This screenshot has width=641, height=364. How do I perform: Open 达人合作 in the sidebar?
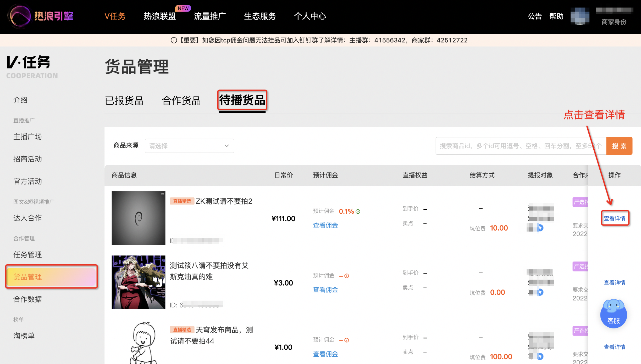point(27,218)
